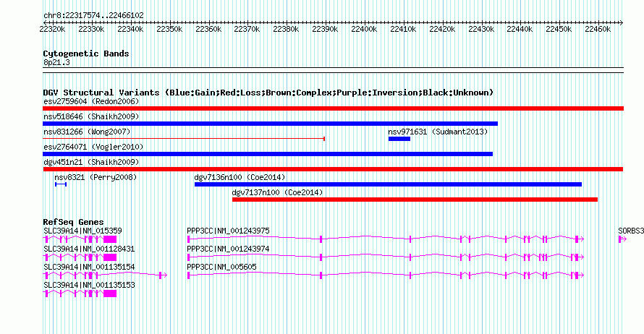Select the short blue nsv971631 variant bar

(x=399, y=139)
